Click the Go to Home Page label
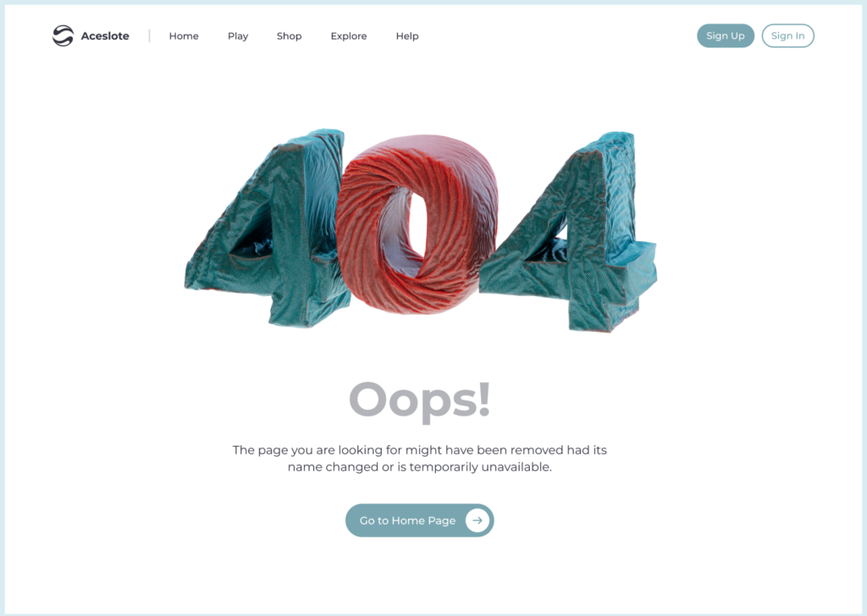 [x=407, y=520]
